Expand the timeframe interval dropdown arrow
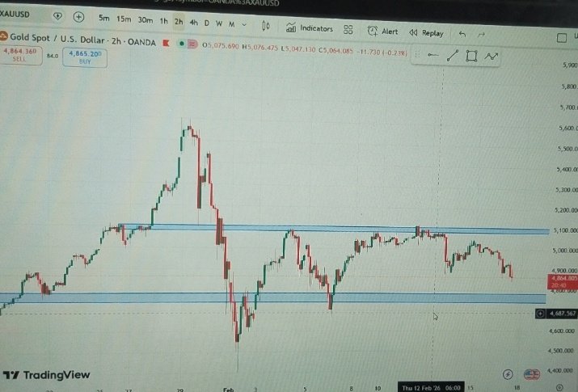The image size is (578, 392). coord(243,25)
